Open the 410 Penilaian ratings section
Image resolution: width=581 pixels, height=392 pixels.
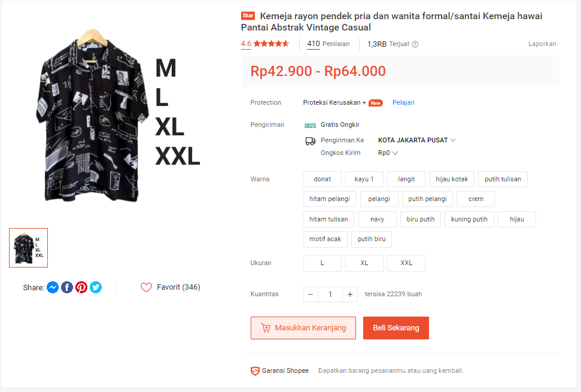328,44
